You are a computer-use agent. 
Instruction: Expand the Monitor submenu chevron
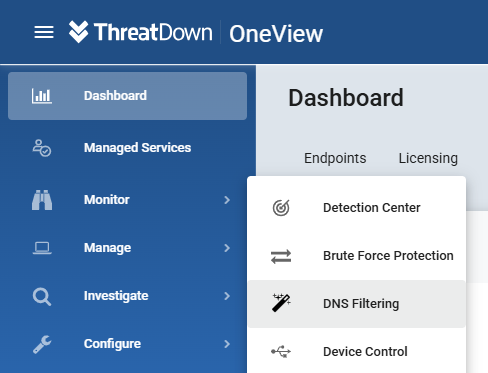(227, 200)
